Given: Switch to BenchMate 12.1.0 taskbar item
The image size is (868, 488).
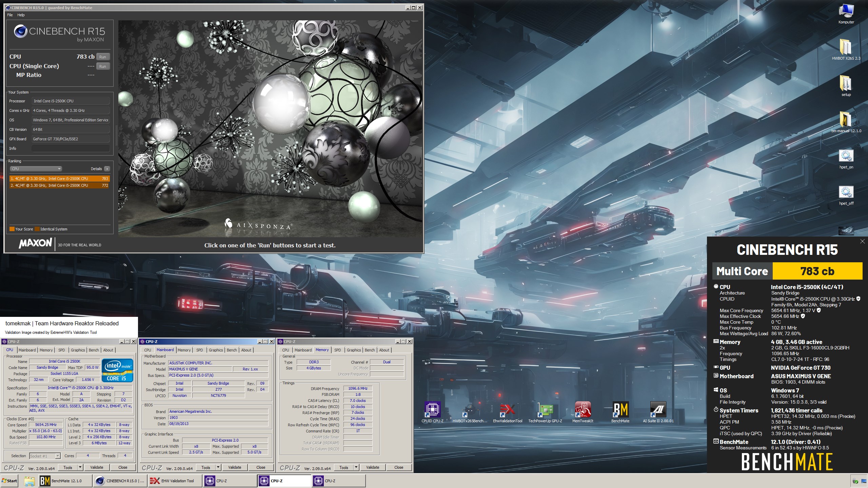Looking at the screenshot, I should (65, 481).
